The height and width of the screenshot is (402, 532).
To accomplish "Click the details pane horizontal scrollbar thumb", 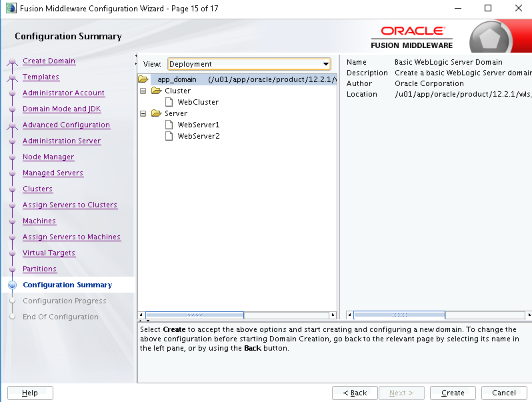I will pos(399,315).
